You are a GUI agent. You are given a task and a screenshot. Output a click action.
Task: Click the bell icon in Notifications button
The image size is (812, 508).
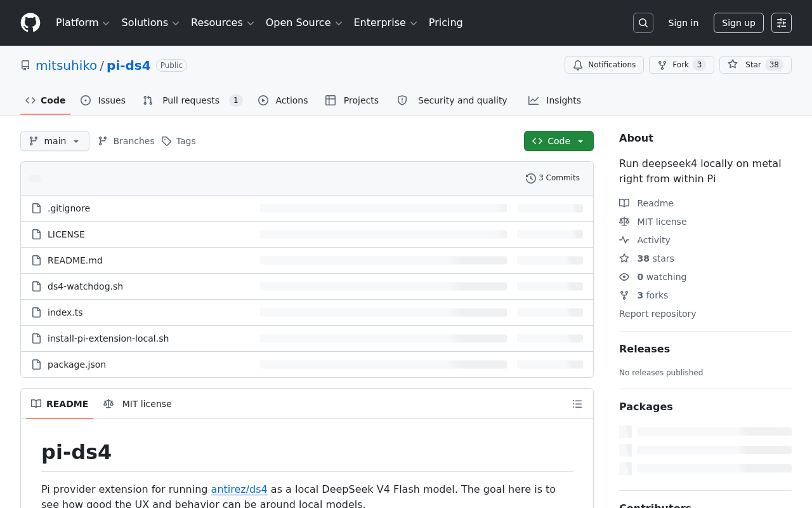pos(578,65)
